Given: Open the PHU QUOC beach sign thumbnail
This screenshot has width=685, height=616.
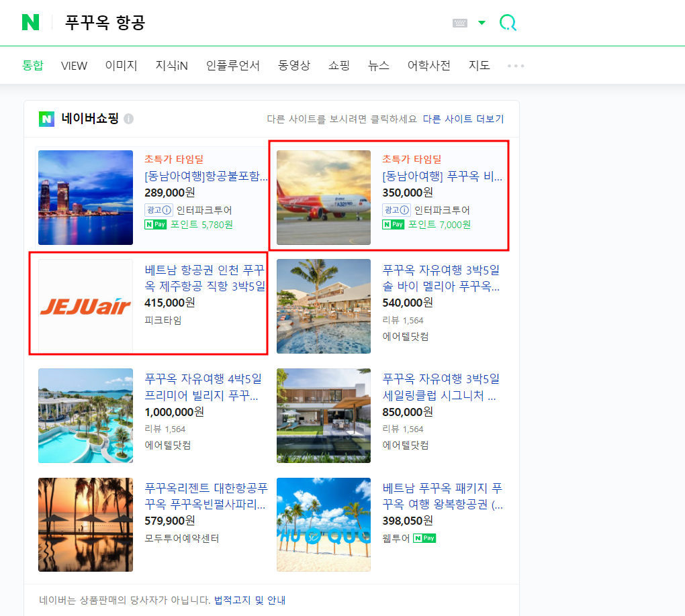Looking at the screenshot, I should (x=324, y=524).
